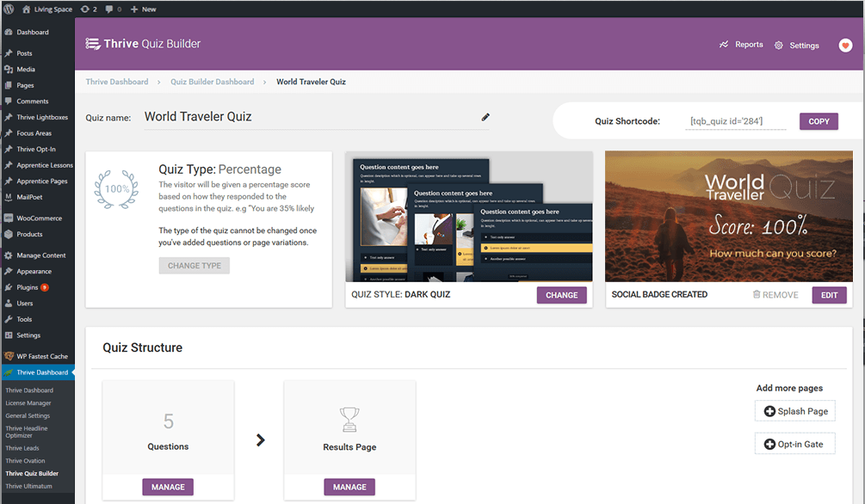Click the Media icon in sidebar
The width and height of the screenshot is (865, 504).
point(9,70)
